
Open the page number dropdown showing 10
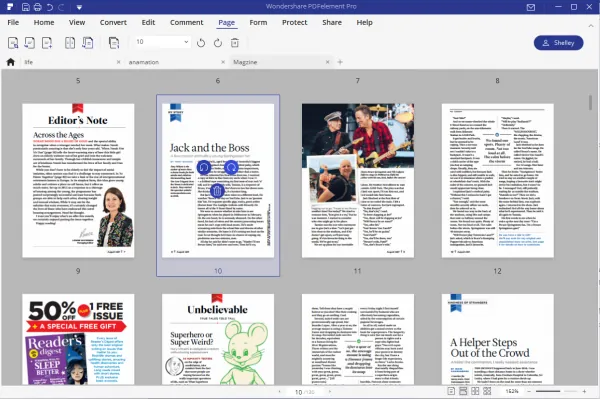[x=162, y=42]
